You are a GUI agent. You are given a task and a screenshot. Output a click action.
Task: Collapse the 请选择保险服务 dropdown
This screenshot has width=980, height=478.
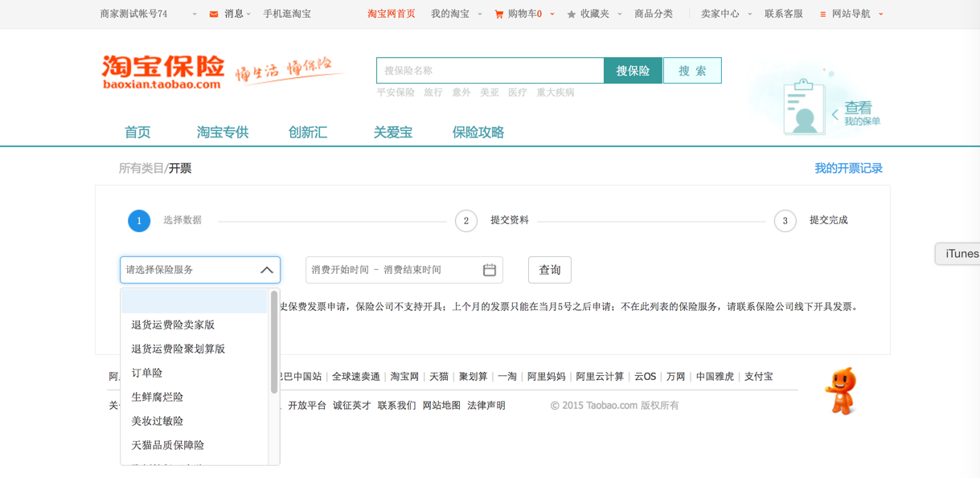point(200,270)
